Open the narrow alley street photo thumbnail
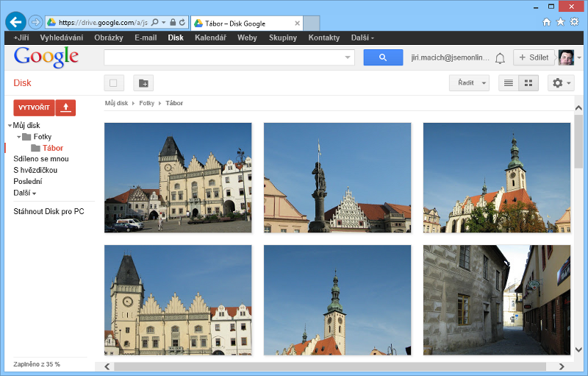 pyautogui.click(x=496, y=299)
